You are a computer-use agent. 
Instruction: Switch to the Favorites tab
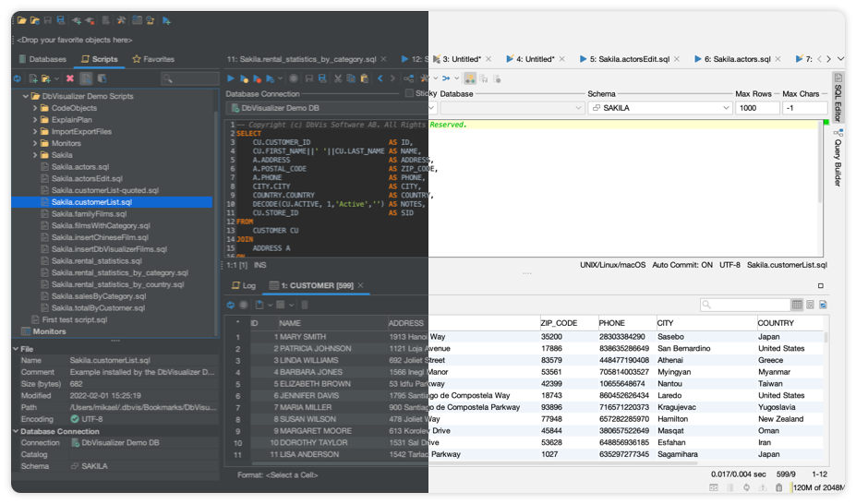click(x=153, y=59)
